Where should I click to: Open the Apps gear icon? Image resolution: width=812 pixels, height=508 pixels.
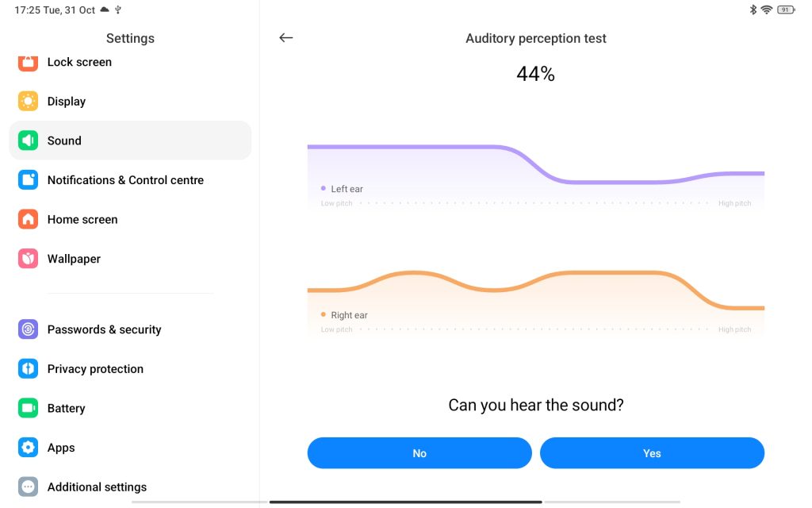29,448
